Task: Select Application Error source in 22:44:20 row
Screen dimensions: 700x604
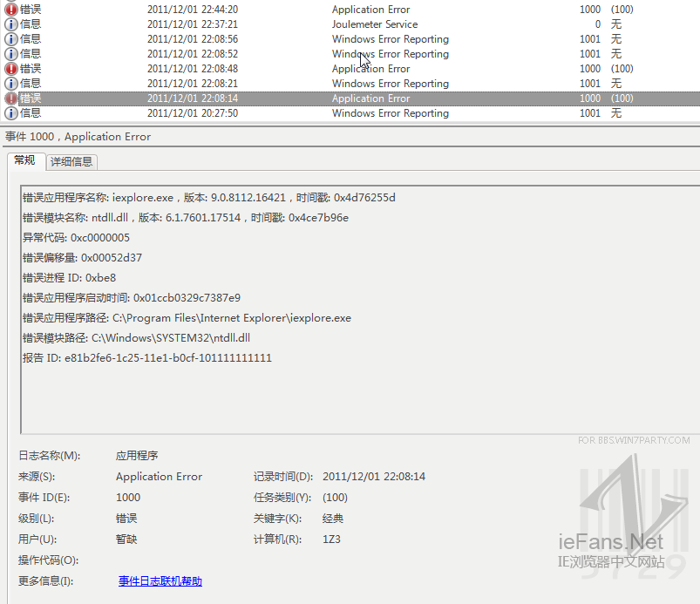Action: [x=370, y=10]
